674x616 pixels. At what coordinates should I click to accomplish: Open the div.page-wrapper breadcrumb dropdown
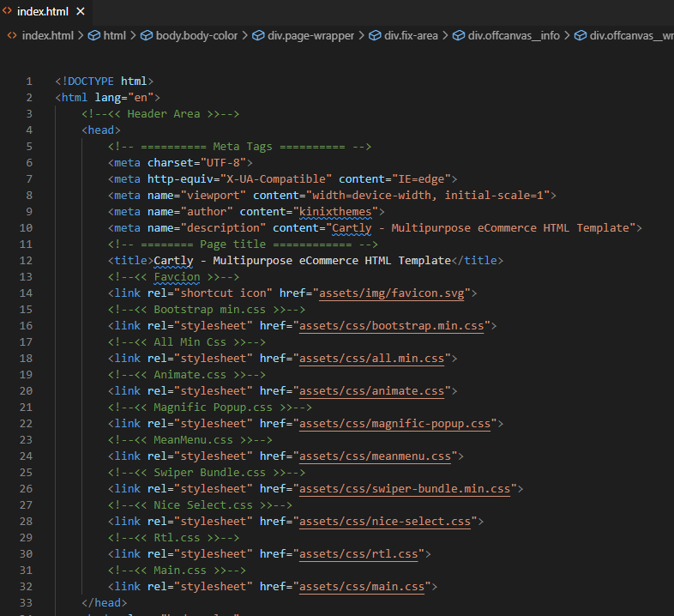tap(309, 35)
